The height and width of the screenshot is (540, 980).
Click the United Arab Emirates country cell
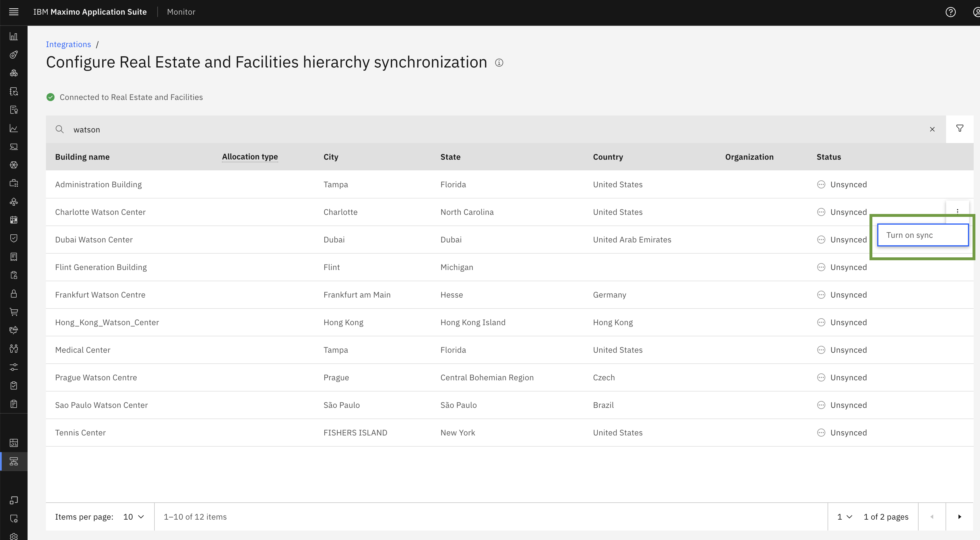[632, 240]
